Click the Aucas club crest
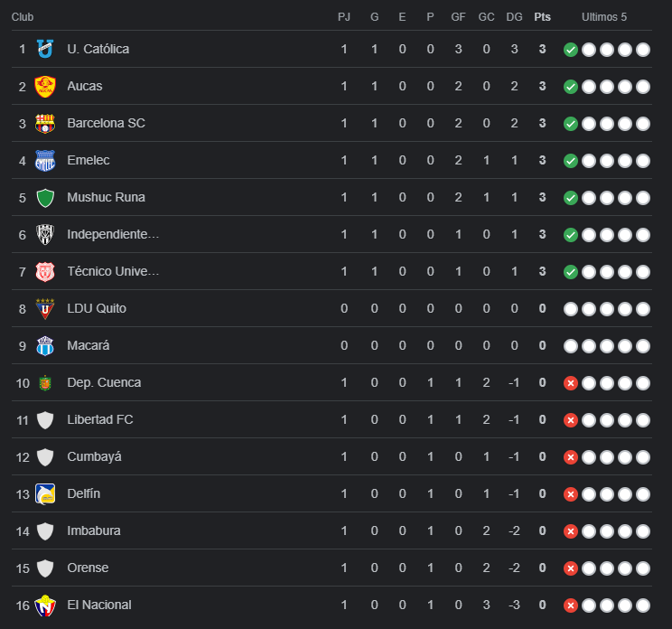Image resolution: width=672 pixels, height=629 pixels. [x=45, y=87]
